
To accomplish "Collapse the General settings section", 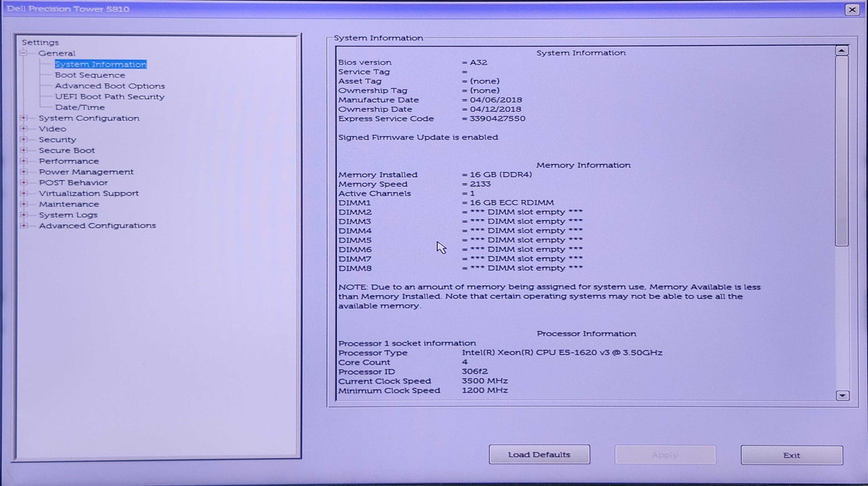I will tap(24, 53).
